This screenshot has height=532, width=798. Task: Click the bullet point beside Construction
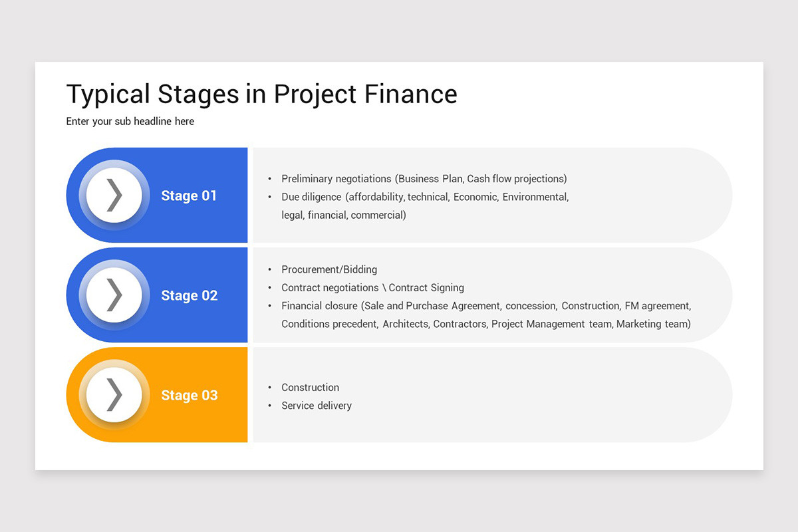(x=270, y=387)
